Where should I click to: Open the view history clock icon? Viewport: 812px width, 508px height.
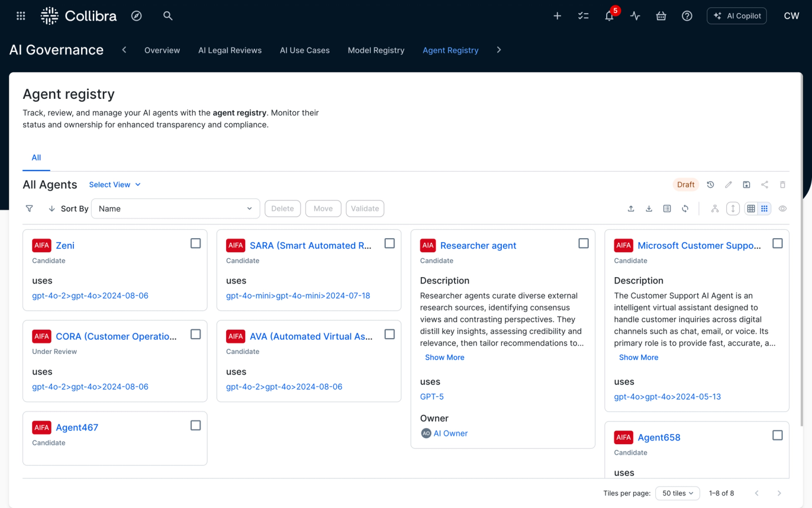pos(710,185)
